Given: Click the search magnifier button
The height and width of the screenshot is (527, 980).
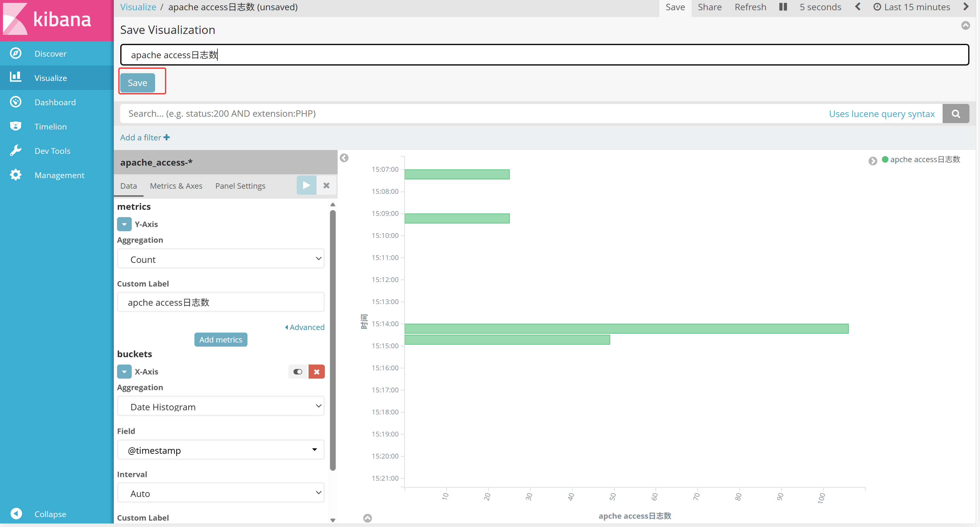Looking at the screenshot, I should click(x=956, y=114).
